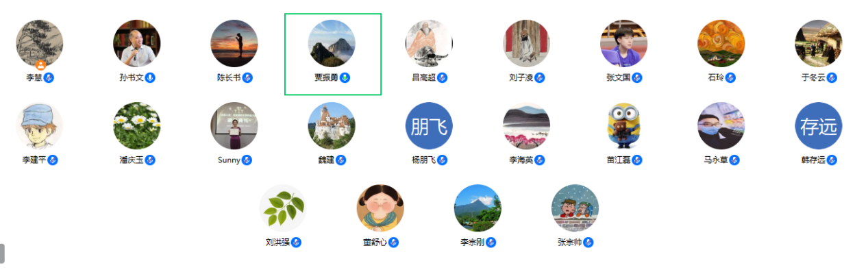Select 贾振勇's mountain avatar in the highlighted tile
Image resolution: width=868 pixels, height=274 pixels.
(x=332, y=43)
